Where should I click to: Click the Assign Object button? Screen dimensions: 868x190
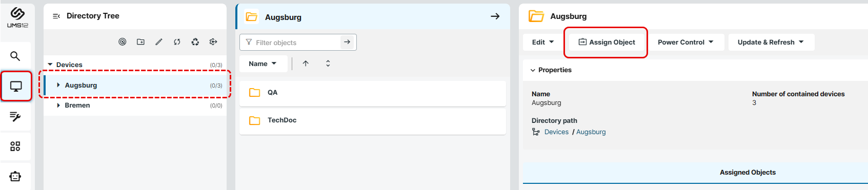[607, 42]
